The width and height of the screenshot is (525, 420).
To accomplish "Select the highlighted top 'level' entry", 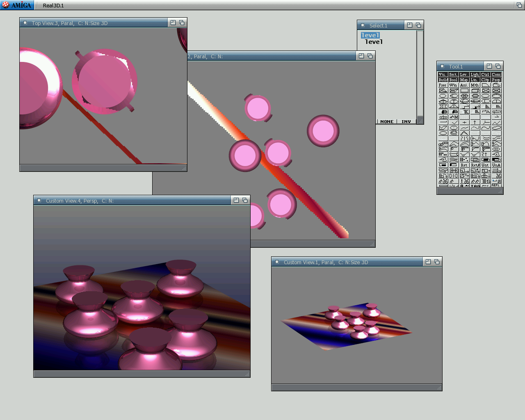I will pyautogui.click(x=370, y=35).
